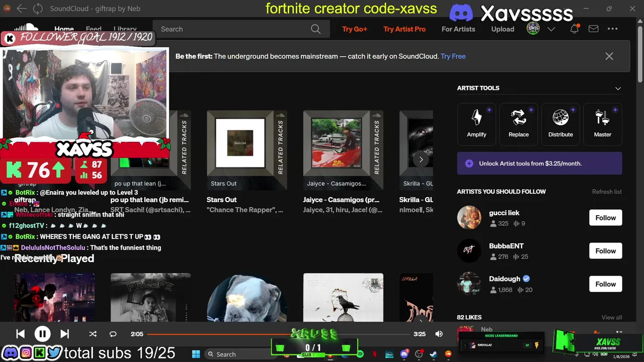Screen dimensions: 644x362
Task: Click the 'BubbaENT' artist name
Action: (x=506, y=246)
